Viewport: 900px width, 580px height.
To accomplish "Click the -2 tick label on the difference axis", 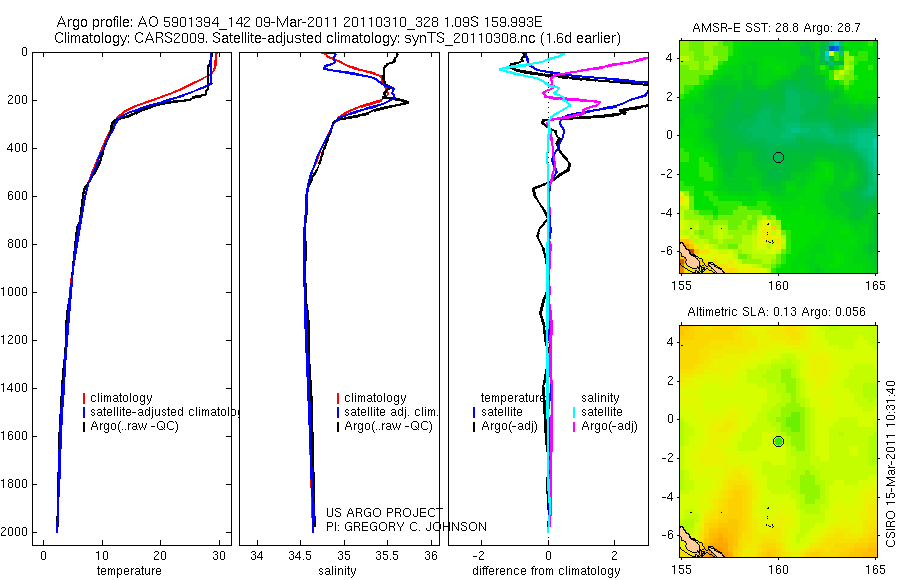I will (479, 556).
